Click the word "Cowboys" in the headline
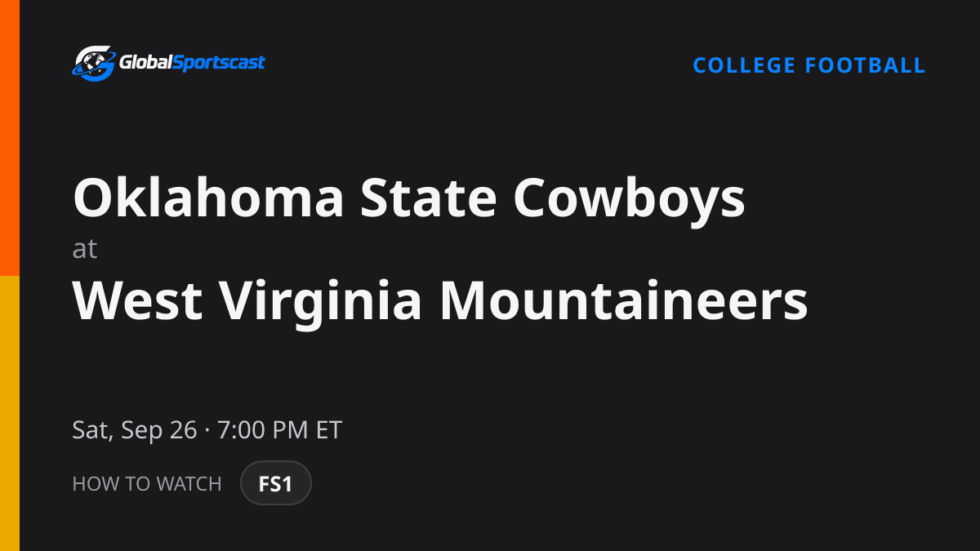 point(629,198)
